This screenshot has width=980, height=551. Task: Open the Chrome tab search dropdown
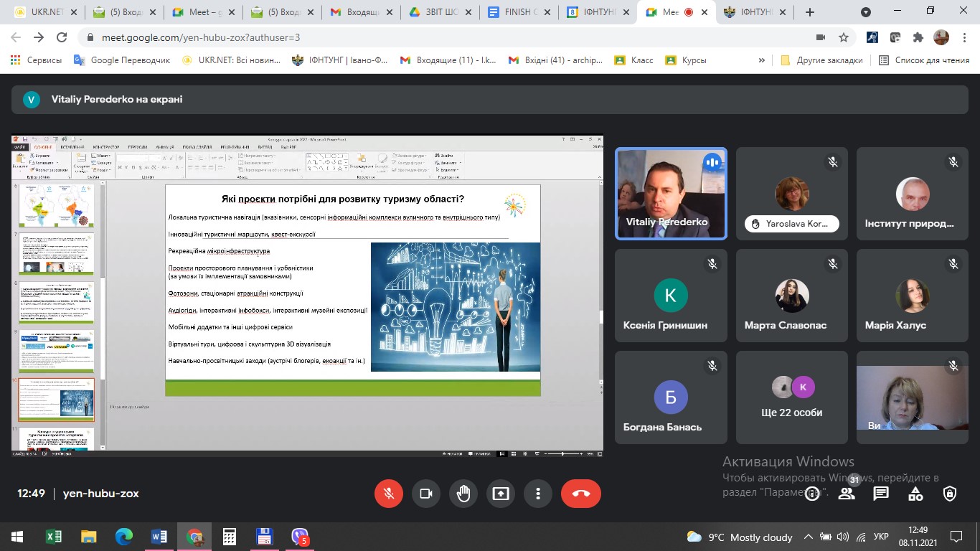866,12
